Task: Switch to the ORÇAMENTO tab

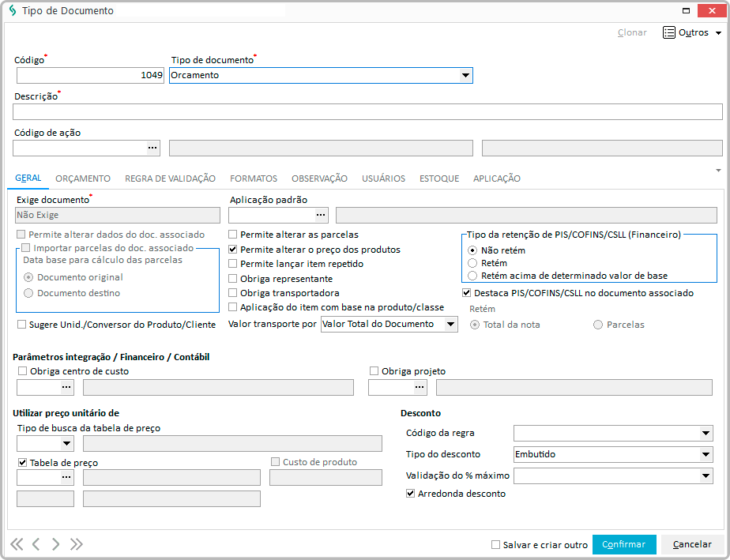Action: point(83,179)
